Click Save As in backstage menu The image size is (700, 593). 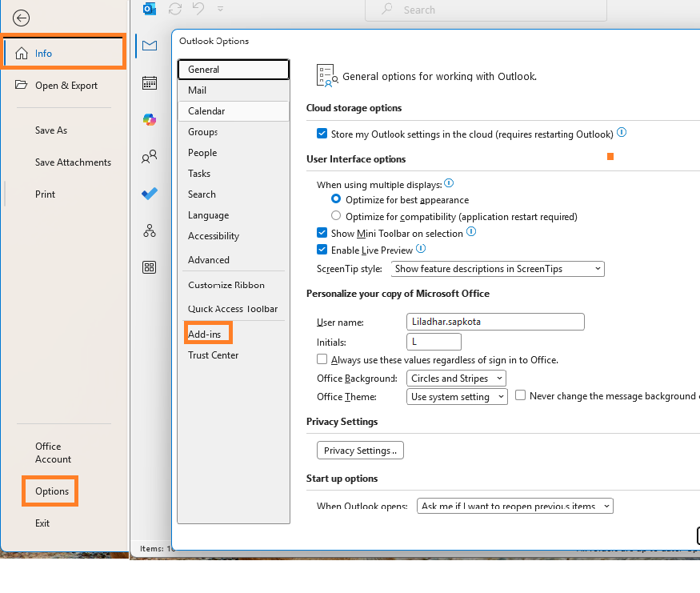point(51,130)
